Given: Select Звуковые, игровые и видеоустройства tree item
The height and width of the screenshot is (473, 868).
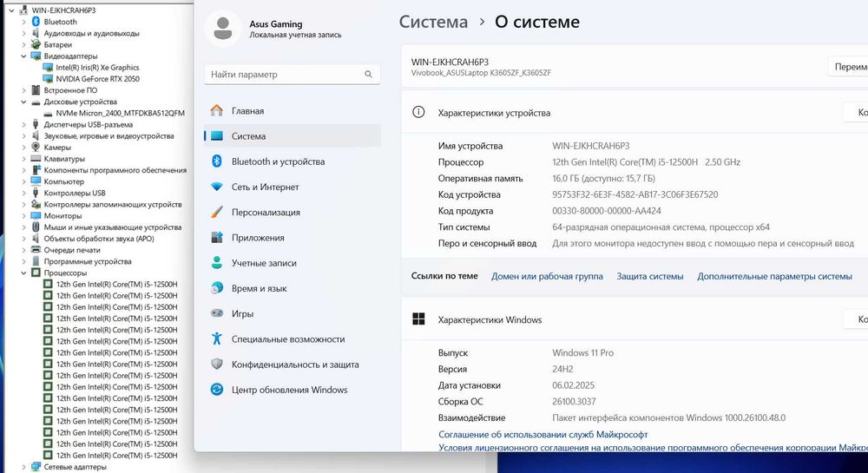Looking at the screenshot, I should 109,136.
